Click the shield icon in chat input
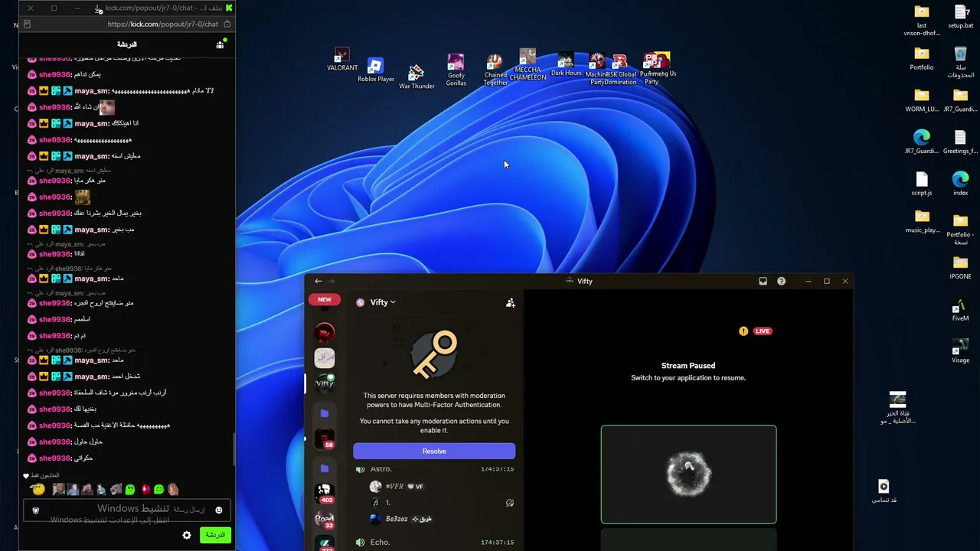The image size is (980, 551). click(35, 510)
